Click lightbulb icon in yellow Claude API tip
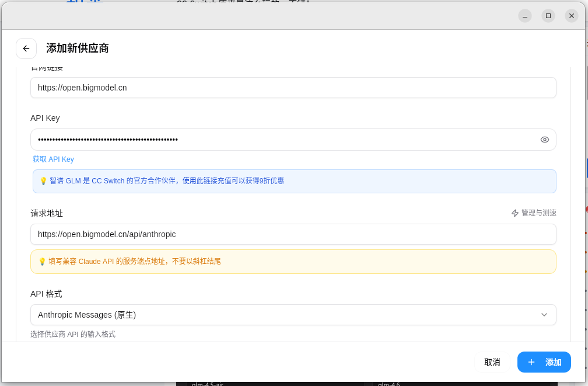Viewport: 588px width, 386px height. pos(42,262)
